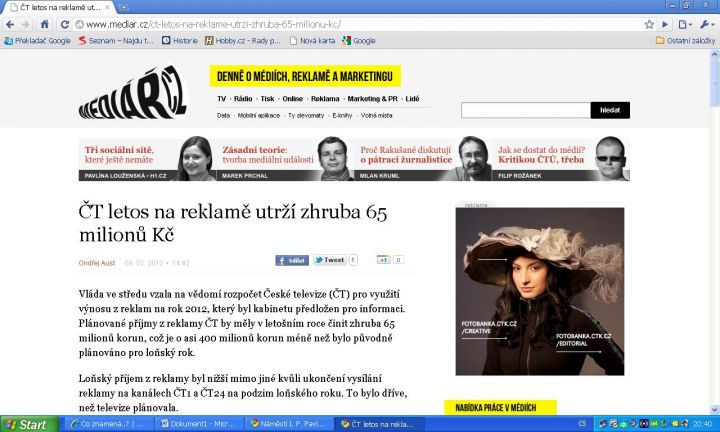Image resolution: width=720 pixels, height=432 pixels.
Task: Open Mobilní aplikace submenu link
Action: 259,116
